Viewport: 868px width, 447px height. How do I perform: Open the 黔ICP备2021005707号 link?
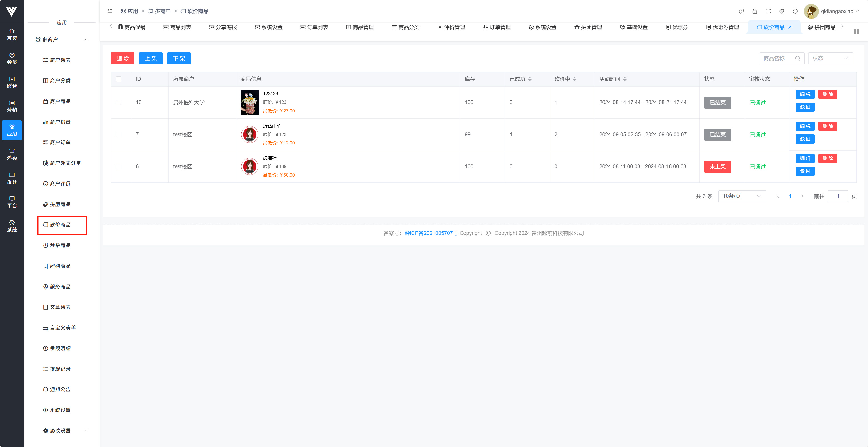[x=431, y=233]
